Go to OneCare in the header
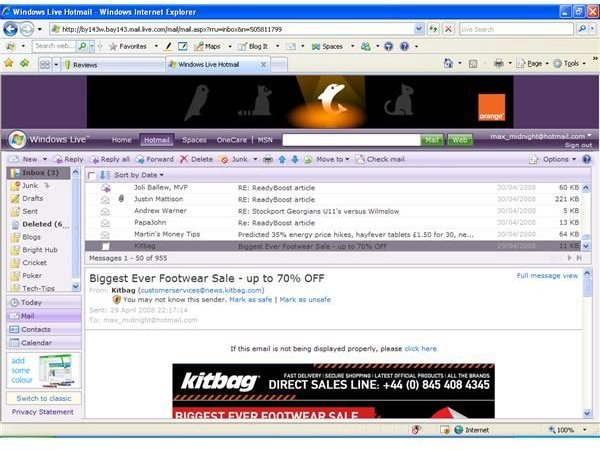The width and height of the screenshot is (600, 450). click(x=232, y=140)
